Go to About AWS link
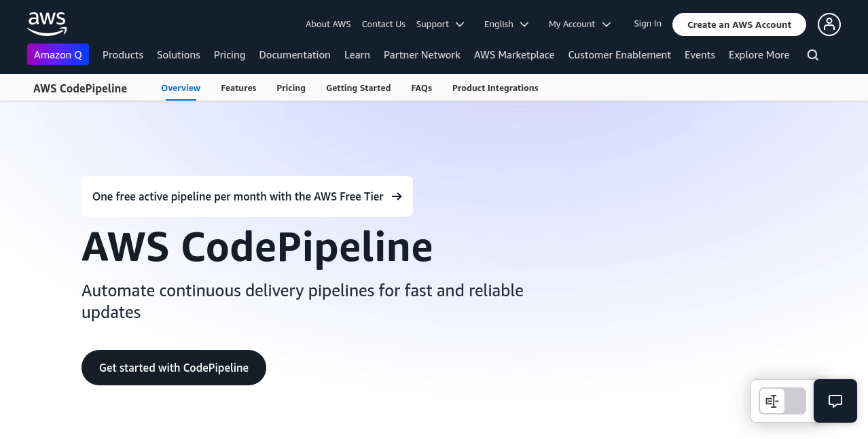 tap(328, 24)
